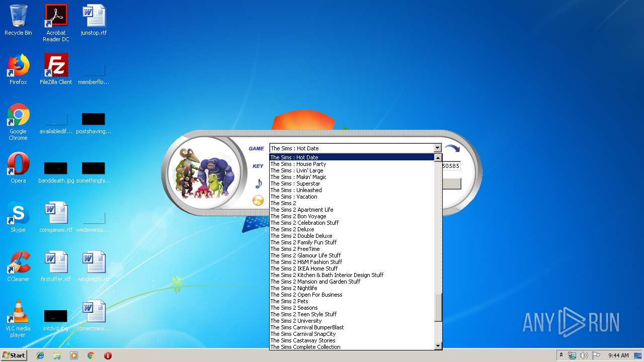Open the Google Chrome desktop shortcut
This screenshot has height=362, width=644.
click(x=18, y=122)
